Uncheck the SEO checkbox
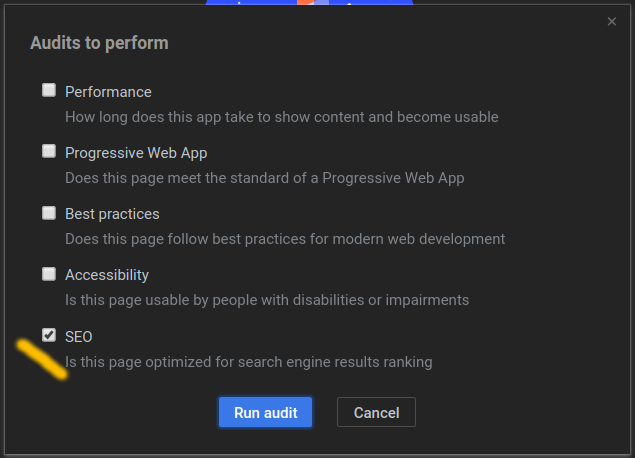The image size is (635, 458). [x=49, y=335]
